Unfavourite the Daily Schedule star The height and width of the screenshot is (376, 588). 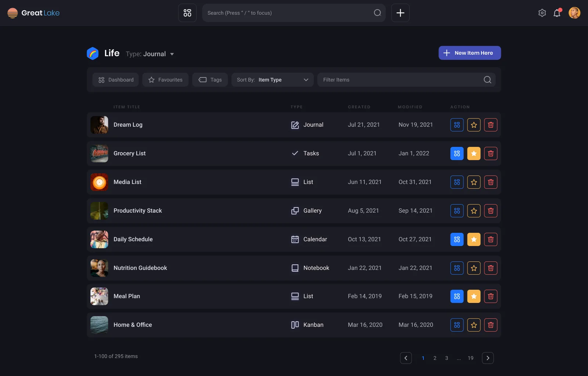[474, 239]
